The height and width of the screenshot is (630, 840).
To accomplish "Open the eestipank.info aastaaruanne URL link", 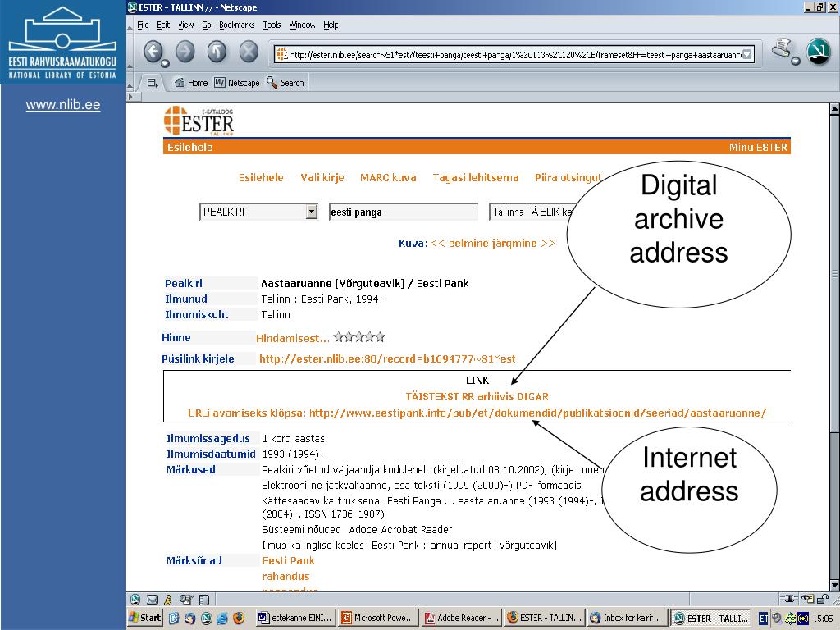I will (x=537, y=413).
